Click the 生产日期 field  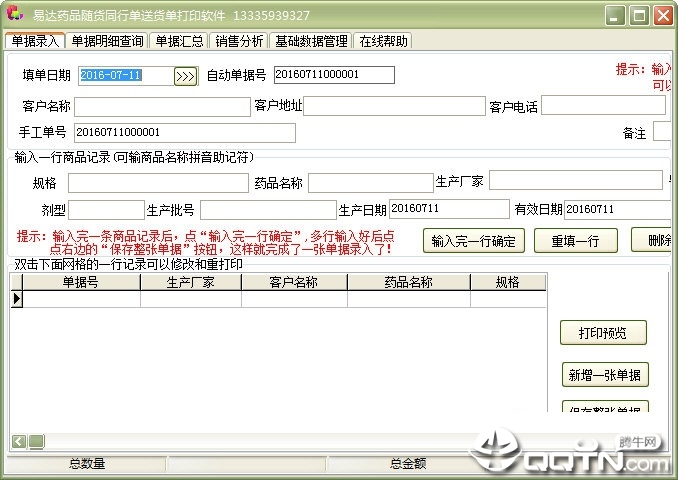449,209
